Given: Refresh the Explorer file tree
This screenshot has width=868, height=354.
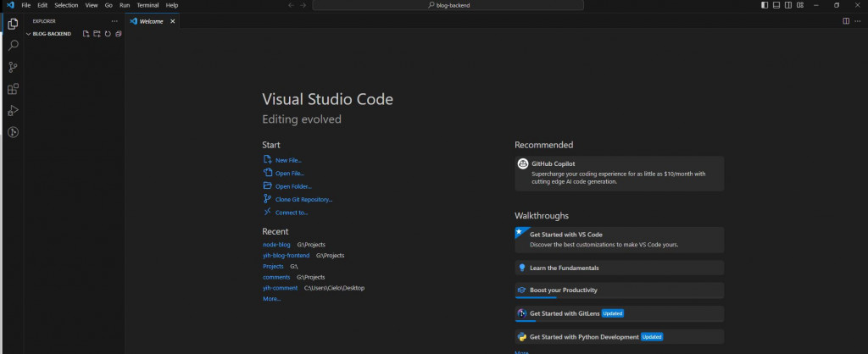Looking at the screenshot, I should [108, 34].
